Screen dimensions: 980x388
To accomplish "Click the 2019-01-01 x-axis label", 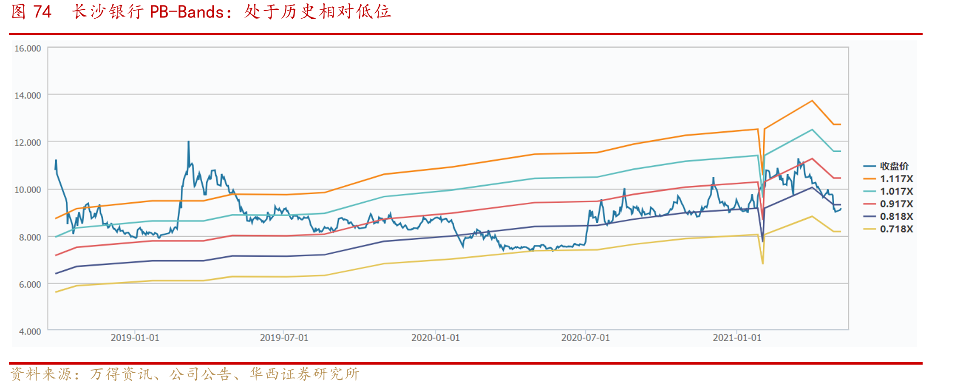I will [x=135, y=338].
